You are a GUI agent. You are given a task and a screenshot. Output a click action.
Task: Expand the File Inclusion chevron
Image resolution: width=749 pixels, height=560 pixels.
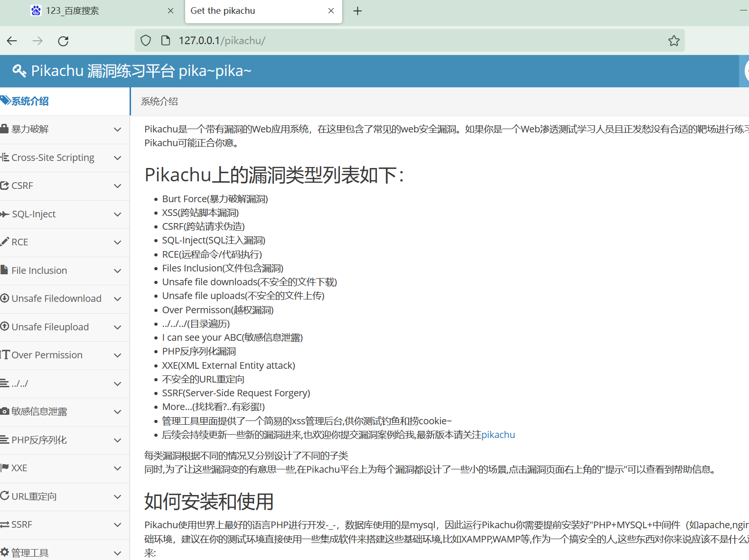pyautogui.click(x=118, y=271)
